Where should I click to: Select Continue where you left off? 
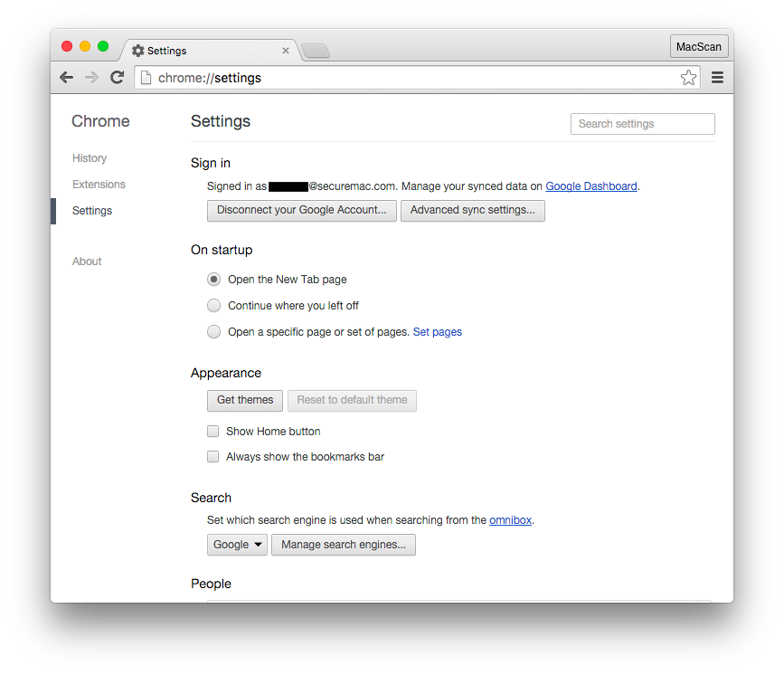(x=214, y=305)
